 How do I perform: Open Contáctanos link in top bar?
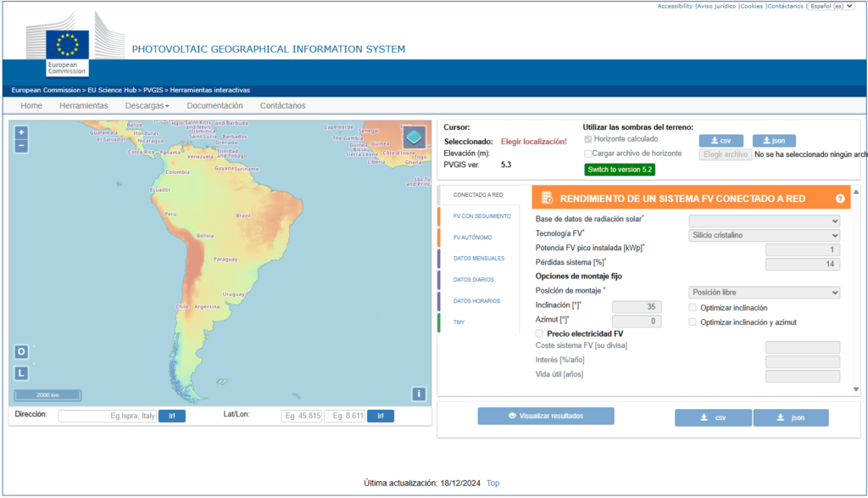click(785, 6)
